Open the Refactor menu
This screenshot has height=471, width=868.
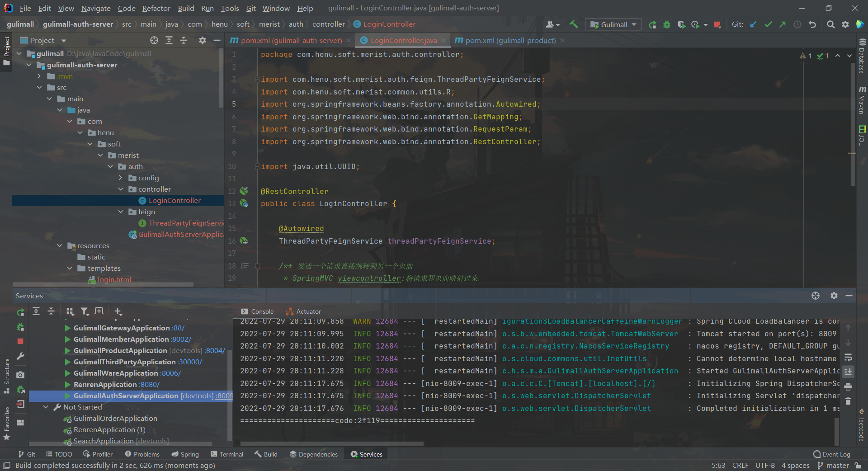156,8
